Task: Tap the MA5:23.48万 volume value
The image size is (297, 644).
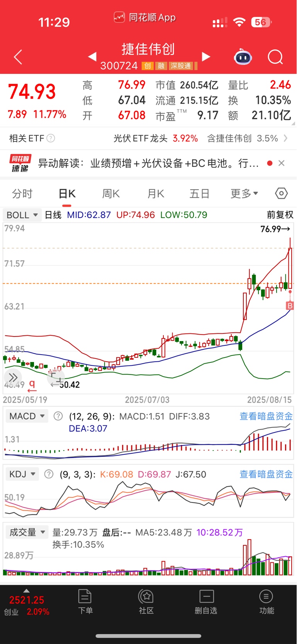Action: coord(164,532)
